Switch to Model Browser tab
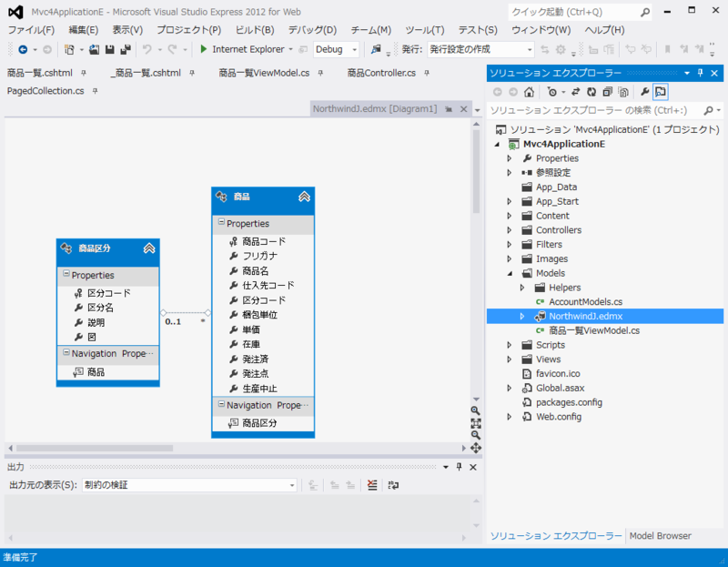This screenshot has width=728, height=567. tap(661, 536)
